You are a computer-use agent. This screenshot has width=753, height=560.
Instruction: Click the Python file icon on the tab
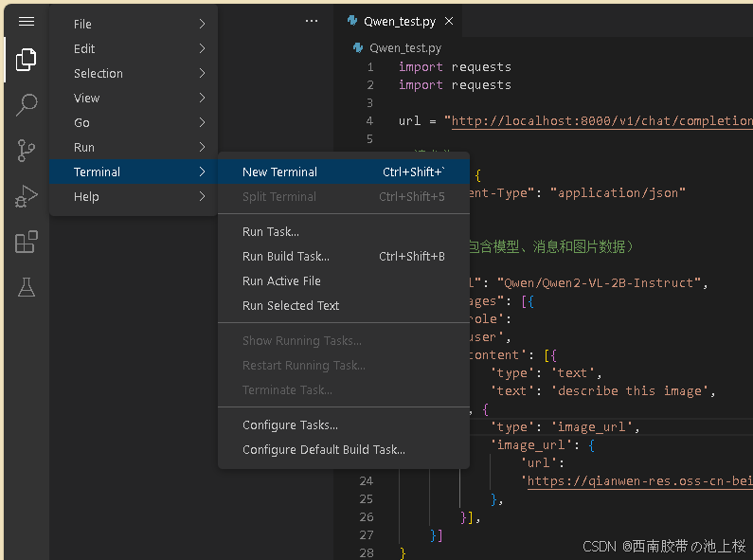pos(352,21)
